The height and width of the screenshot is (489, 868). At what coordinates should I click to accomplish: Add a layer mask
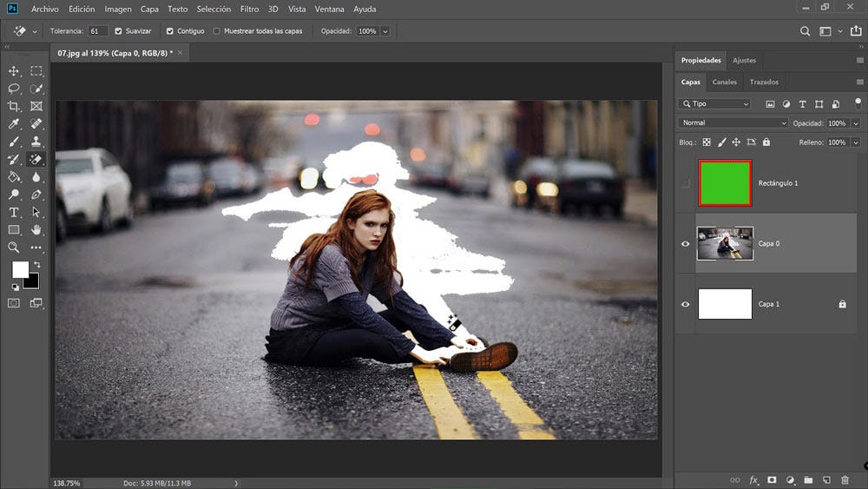coord(772,480)
